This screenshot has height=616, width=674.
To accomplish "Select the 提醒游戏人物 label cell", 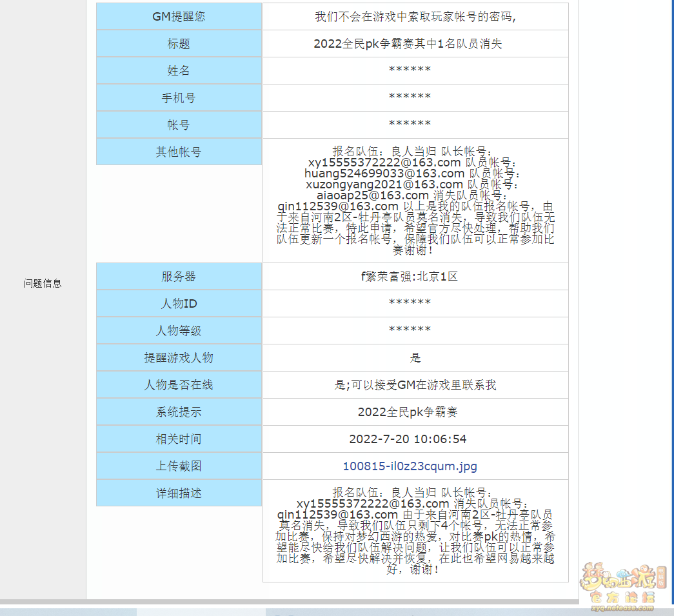I will tap(179, 358).
